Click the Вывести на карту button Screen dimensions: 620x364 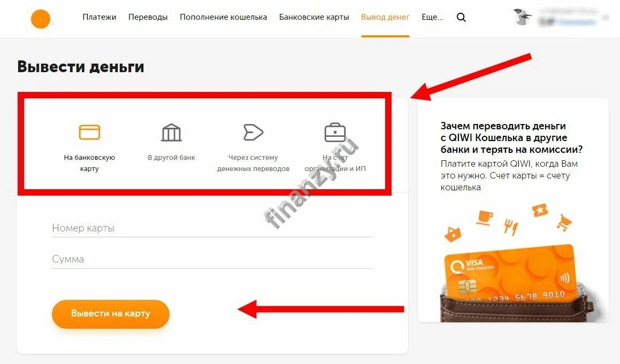[x=111, y=314]
